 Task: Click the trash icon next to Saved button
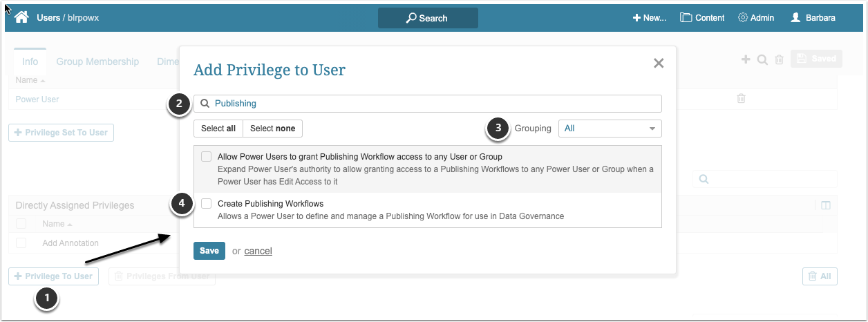pos(779,60)
